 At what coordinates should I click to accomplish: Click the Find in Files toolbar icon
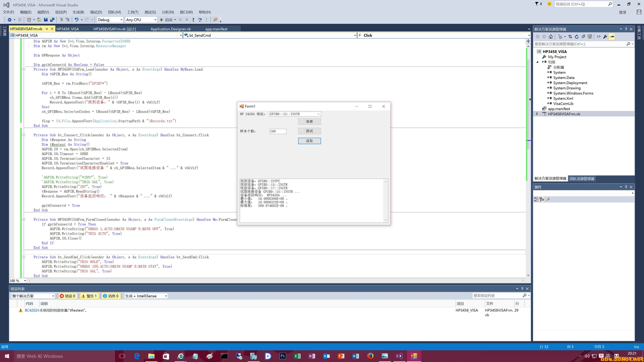(x=215, y=20)
